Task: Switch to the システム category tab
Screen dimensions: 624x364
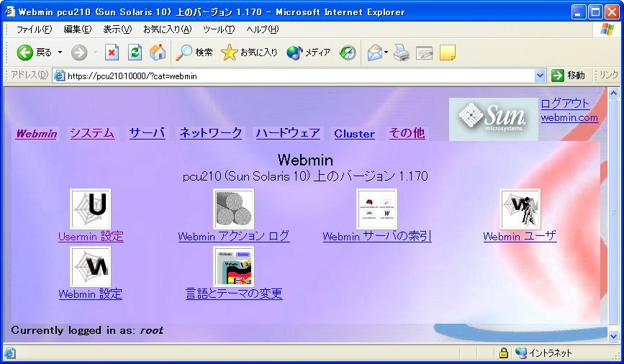Action: pos(92,133)
